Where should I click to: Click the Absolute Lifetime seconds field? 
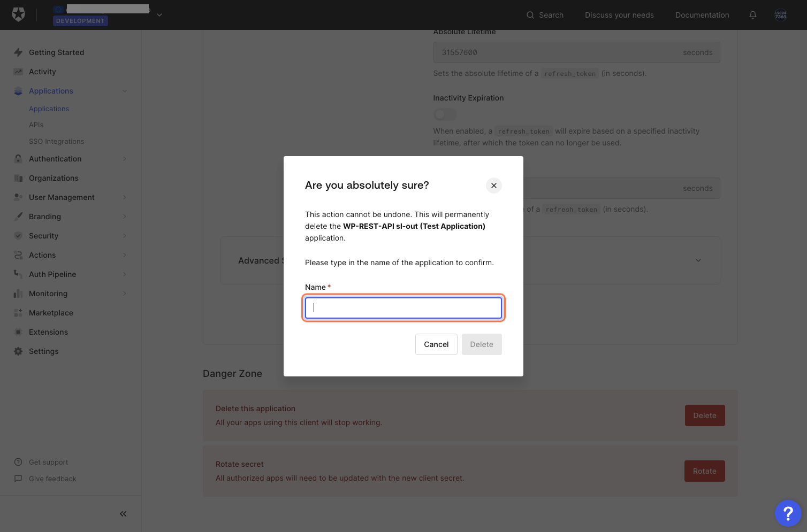click(576, 52)
